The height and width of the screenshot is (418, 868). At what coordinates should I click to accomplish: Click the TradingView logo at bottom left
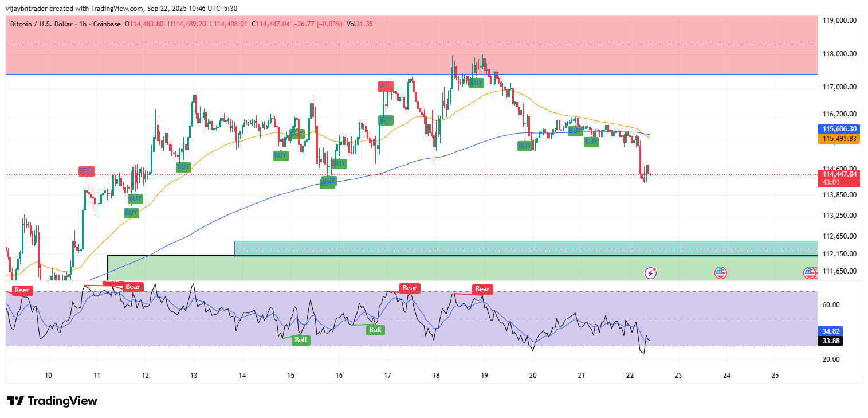click(52, 401)
